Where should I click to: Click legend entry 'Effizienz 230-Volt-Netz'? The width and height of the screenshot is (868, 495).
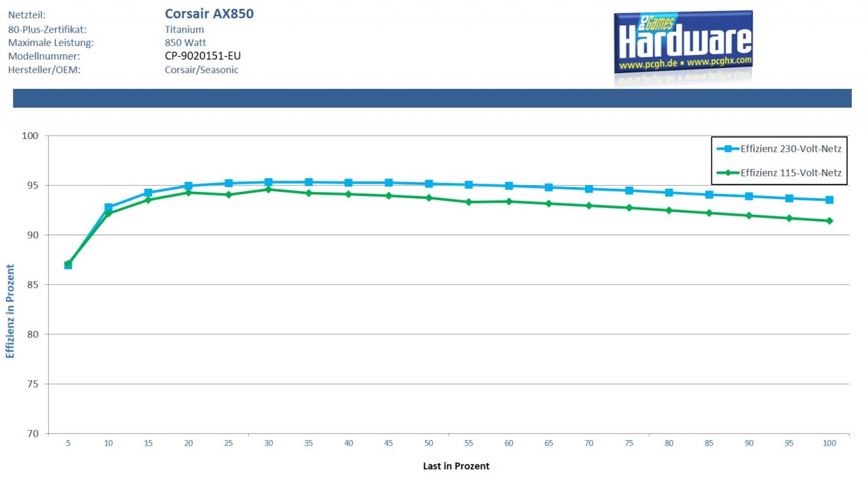tap(779, 149)
